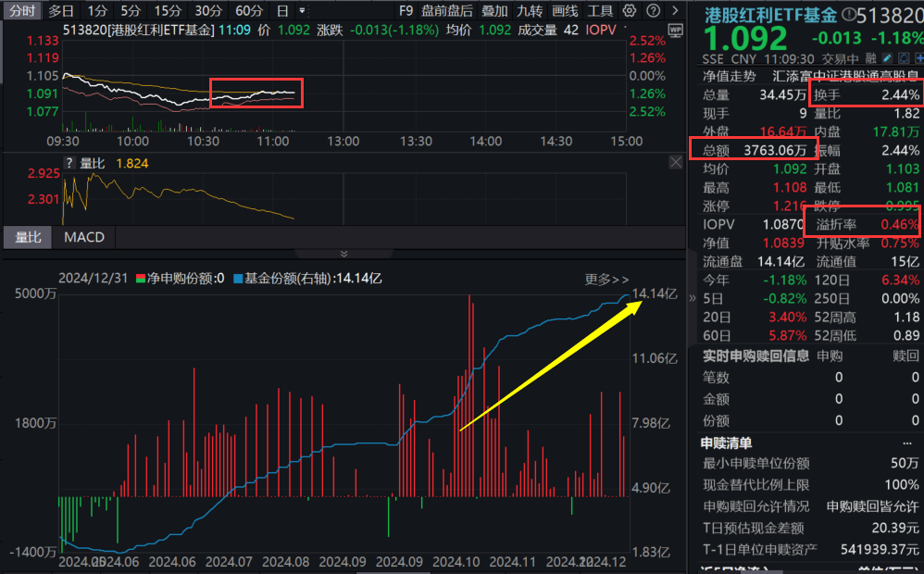Screen dimensions: 924x574
Task: Switch to 多日 multi-day tab
Action: tap(61, 10)
